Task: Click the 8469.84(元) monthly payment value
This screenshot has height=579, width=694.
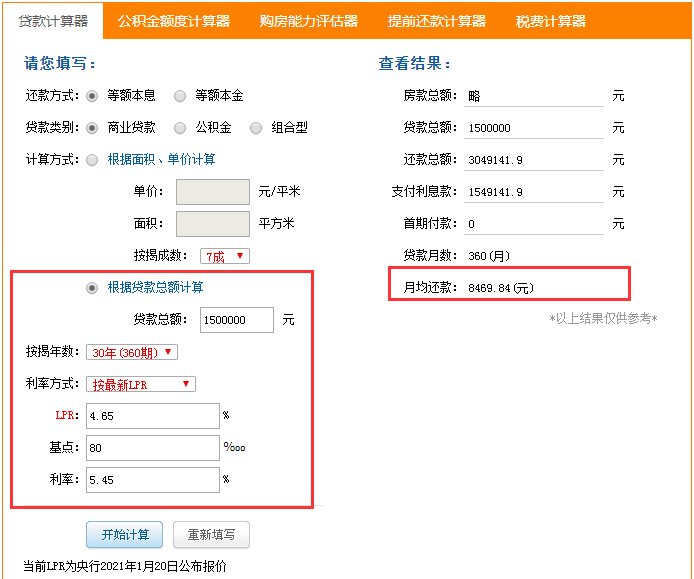Action: click(x=501, y=288)
